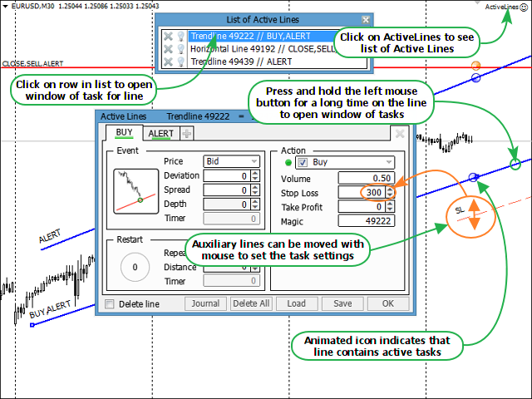Adjust Stop Loss stepper arrows
The width and height of the screenshot is (532, 399).
pyautogui.click(x=390, y=193)
